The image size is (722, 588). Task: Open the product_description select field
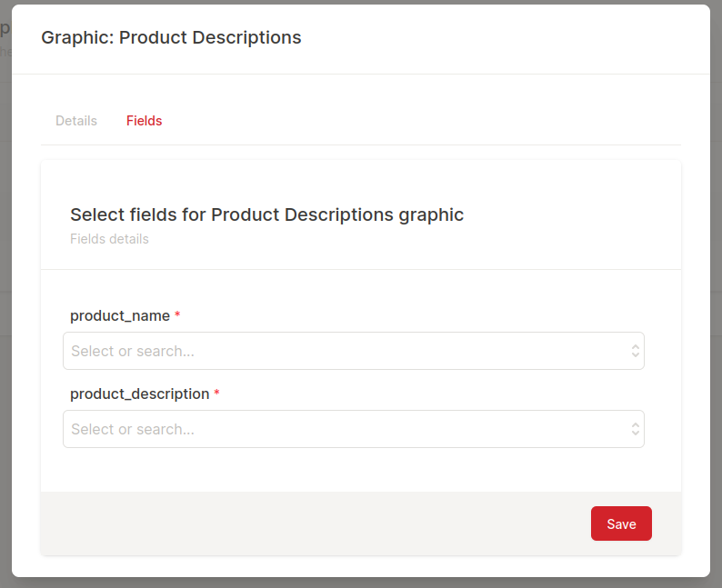[354, 429]
